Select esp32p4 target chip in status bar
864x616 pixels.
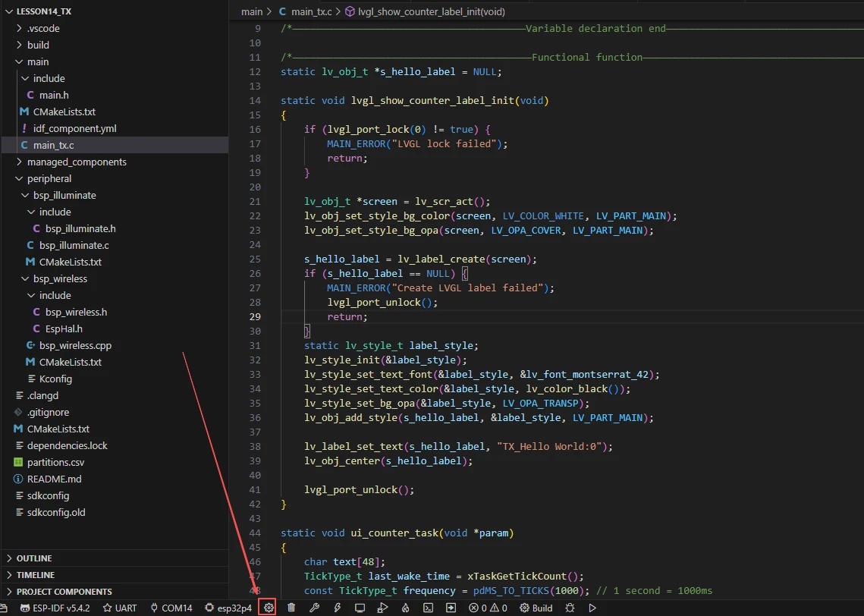pos(228,608)
